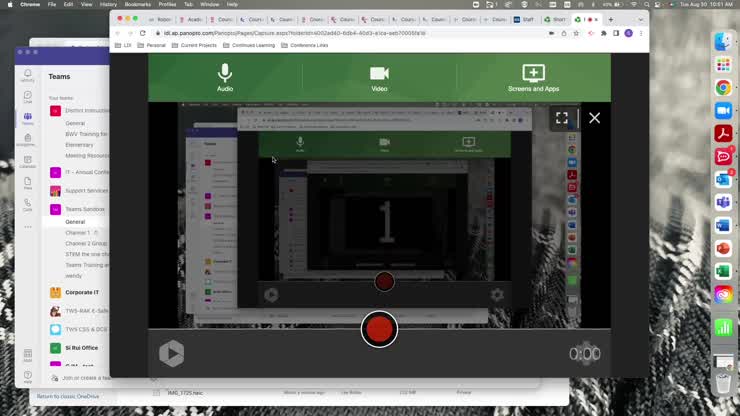
Task: Open Screens and Apps sharing options
Action: click(533, 77)
